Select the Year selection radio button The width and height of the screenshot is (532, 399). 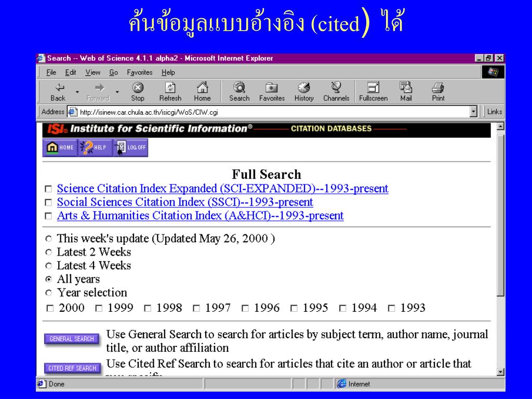[49, 293]
